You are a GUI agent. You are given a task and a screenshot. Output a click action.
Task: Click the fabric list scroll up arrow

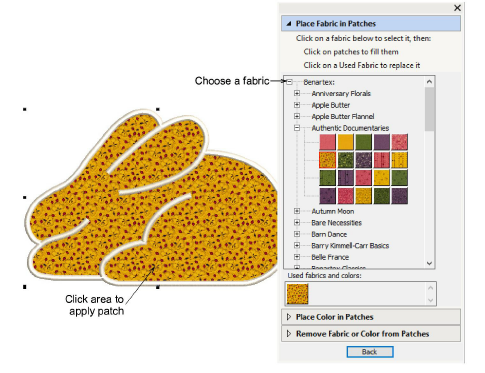click(429, 82)
